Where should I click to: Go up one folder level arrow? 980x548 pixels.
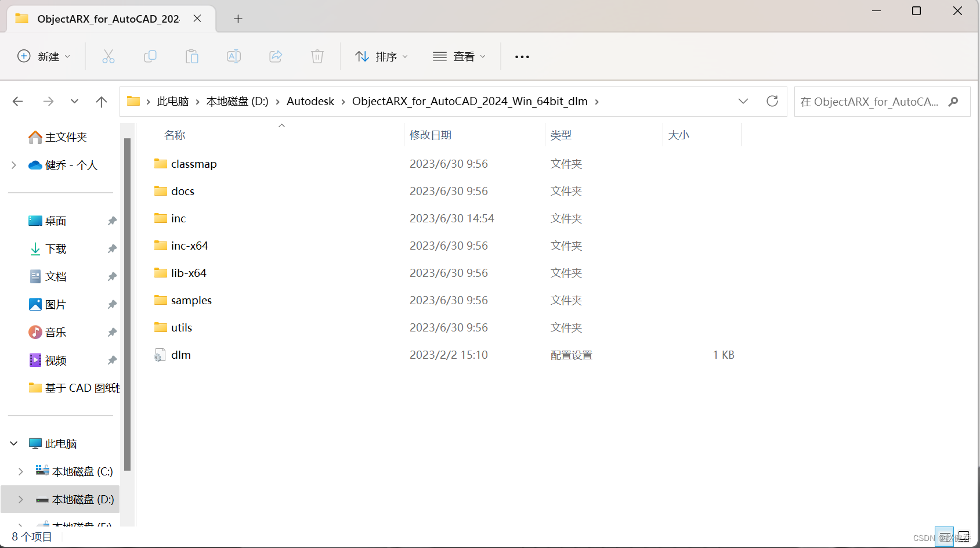pos(102,102)
